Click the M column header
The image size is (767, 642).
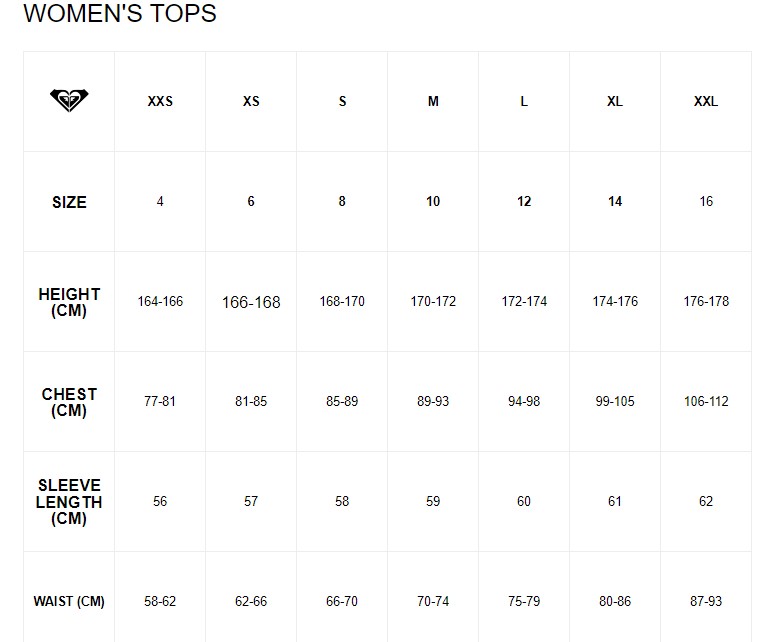(433, 102)
